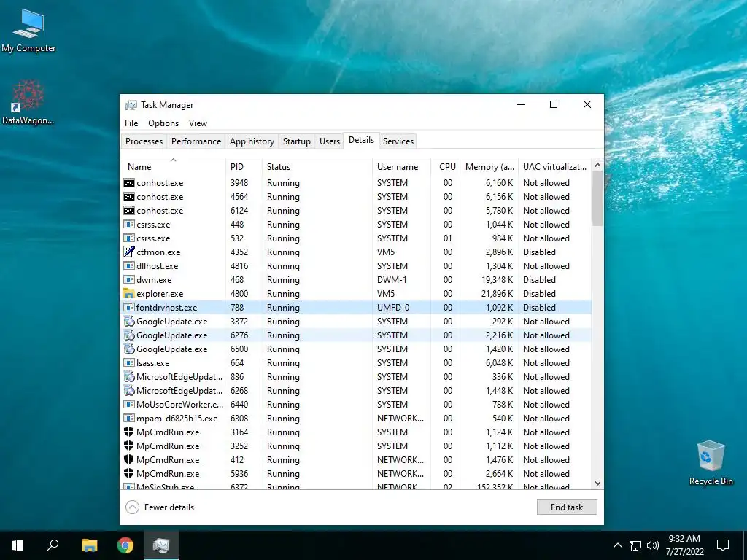Select csrss.exe row with PID 532
747x560 pixels.
(356, 238)
